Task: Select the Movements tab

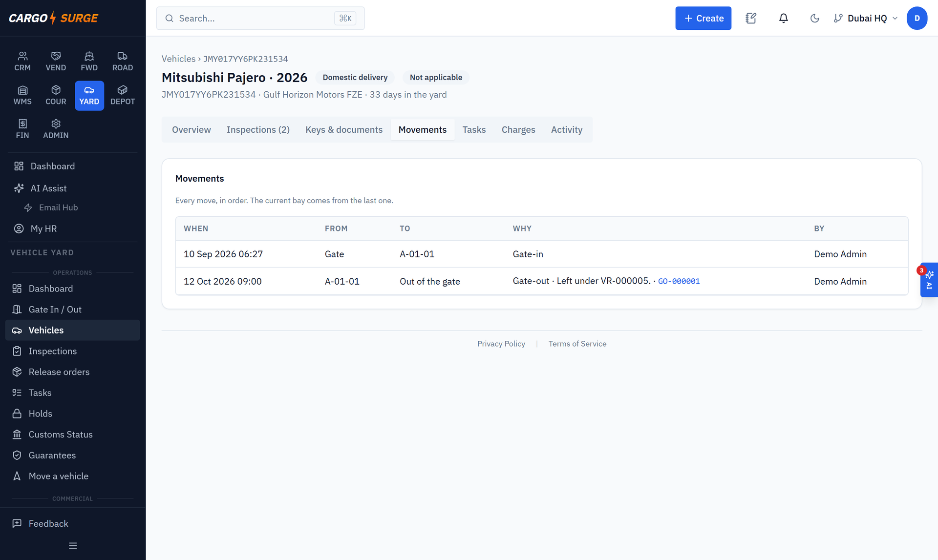Action: click(x=423, y=129)
